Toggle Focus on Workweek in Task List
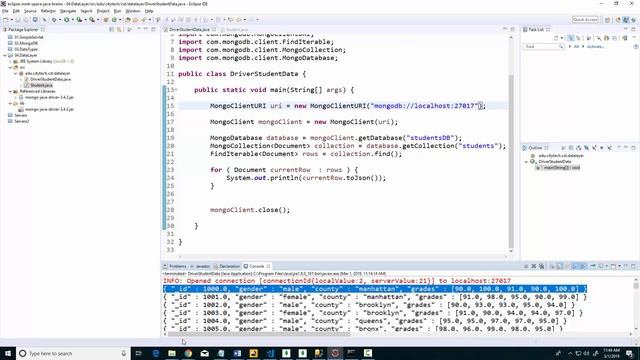 [589, 38]
